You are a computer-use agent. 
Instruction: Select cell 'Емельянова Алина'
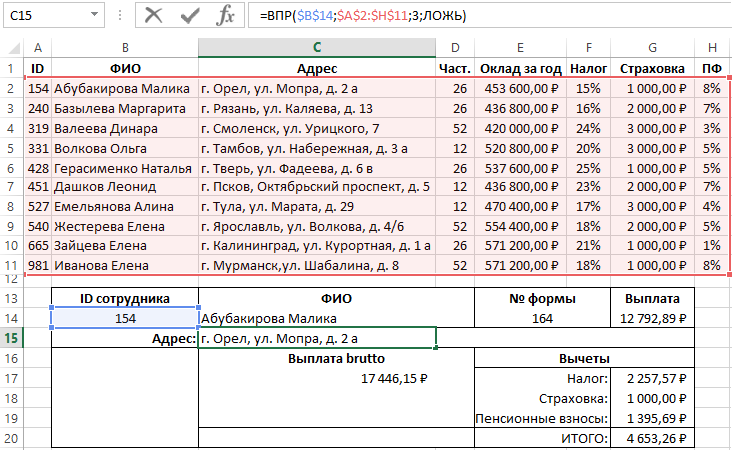click(x=125, y=206)
